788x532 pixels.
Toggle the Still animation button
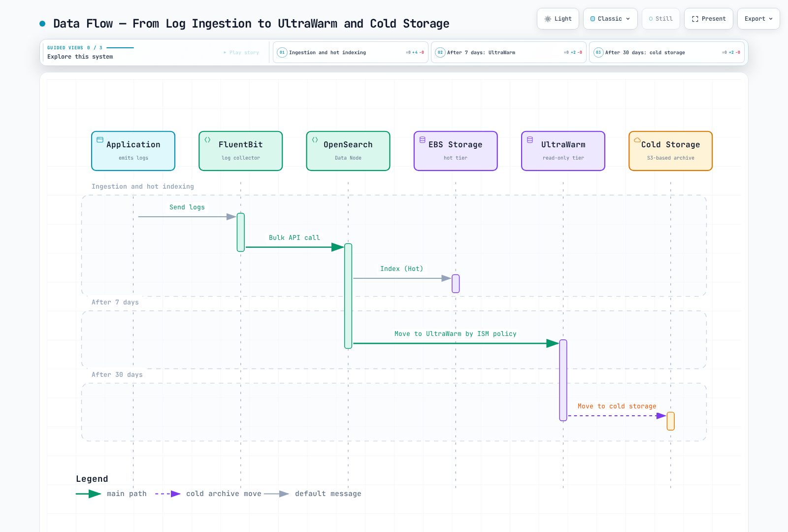(660, 19)
